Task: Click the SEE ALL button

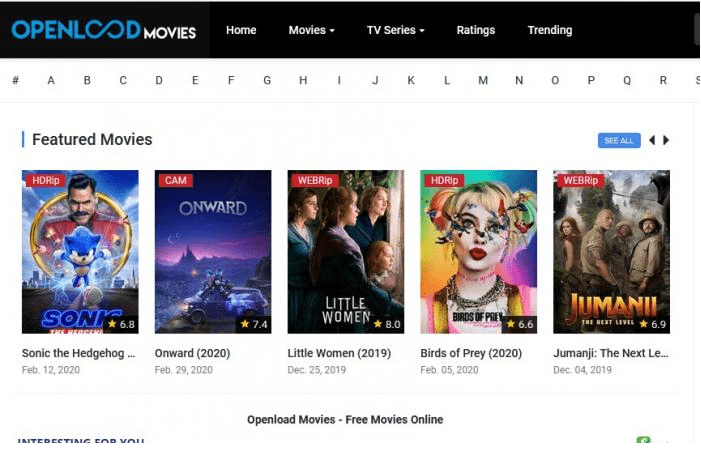Action: pos(619,140)
